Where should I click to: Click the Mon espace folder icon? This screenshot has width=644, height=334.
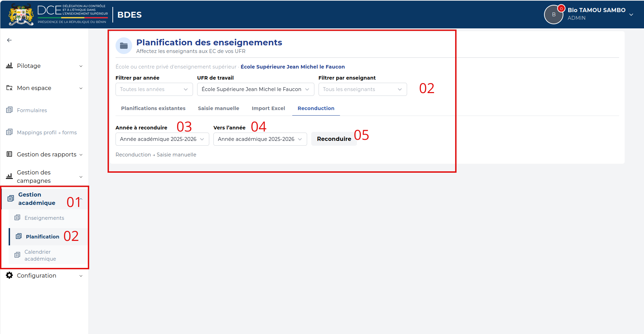click(9, 88)
